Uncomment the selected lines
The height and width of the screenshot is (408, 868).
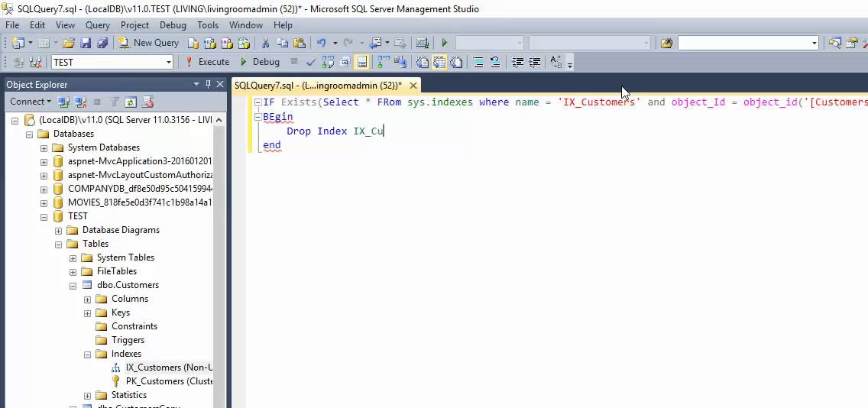495,62
